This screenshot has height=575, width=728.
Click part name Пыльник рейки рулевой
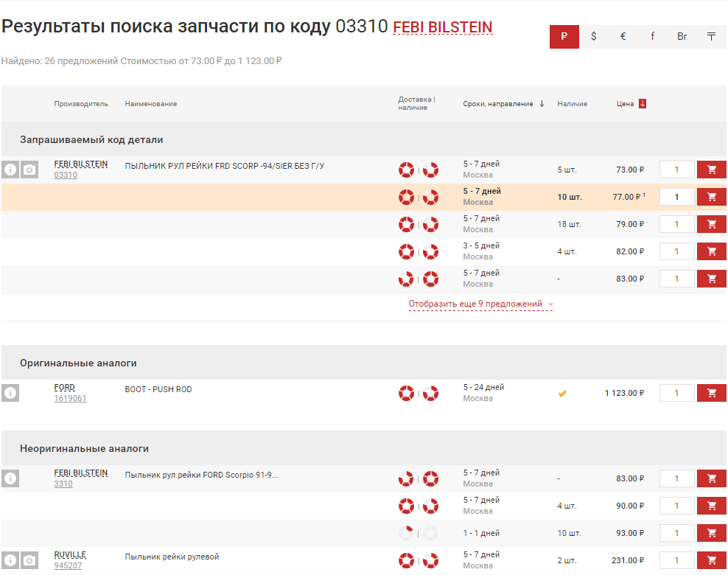(172, 557)
